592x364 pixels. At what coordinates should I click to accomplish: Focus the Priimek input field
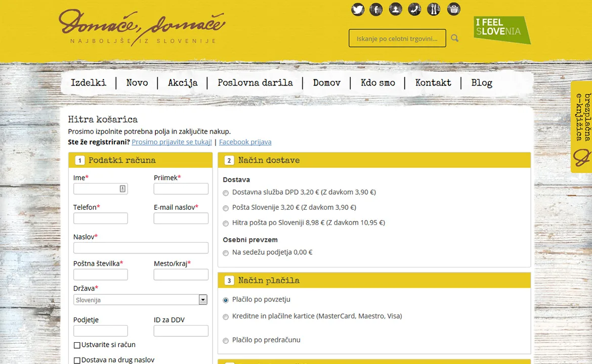(x=181, y=189)
